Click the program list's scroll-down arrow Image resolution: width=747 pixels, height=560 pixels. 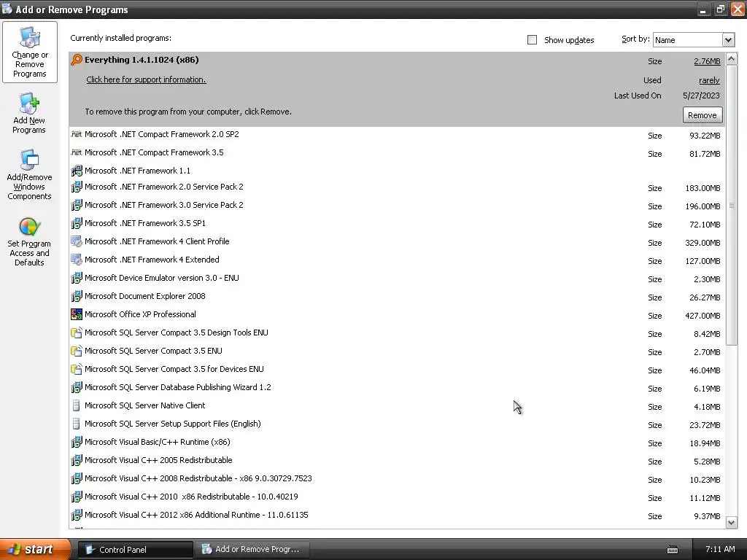coord(731,522)
